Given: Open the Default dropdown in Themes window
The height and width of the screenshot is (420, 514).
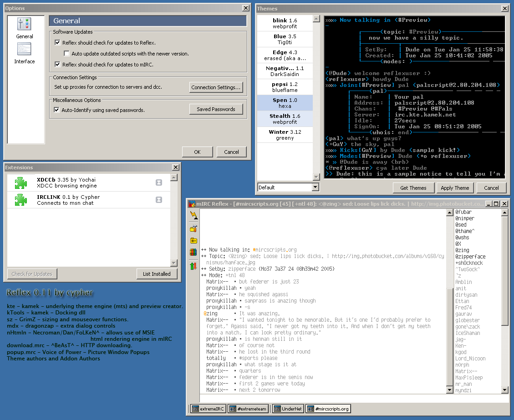Looking at the screenshot, I should pyautogui.click(x=316, y=187).
